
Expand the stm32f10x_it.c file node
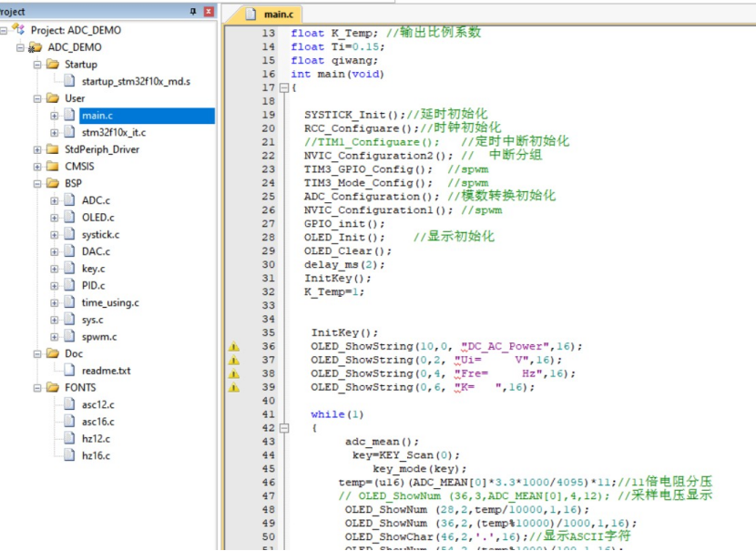tap(54, 133)
